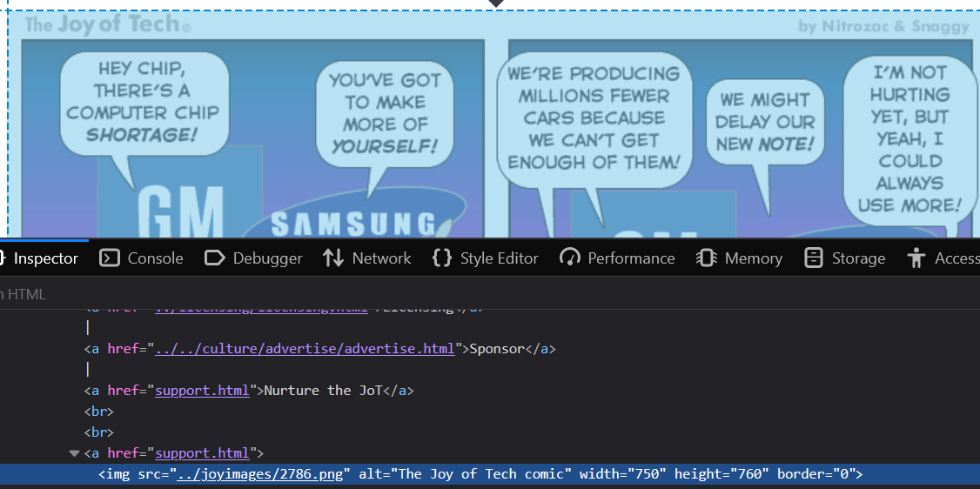
Task: Click the Performance gauge icon
Action: pos(570,258)
